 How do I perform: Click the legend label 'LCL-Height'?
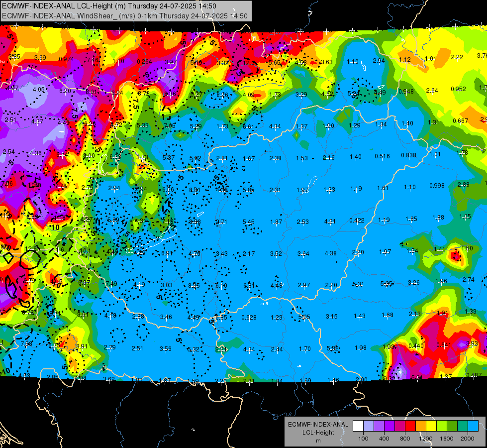click(318, 433)
